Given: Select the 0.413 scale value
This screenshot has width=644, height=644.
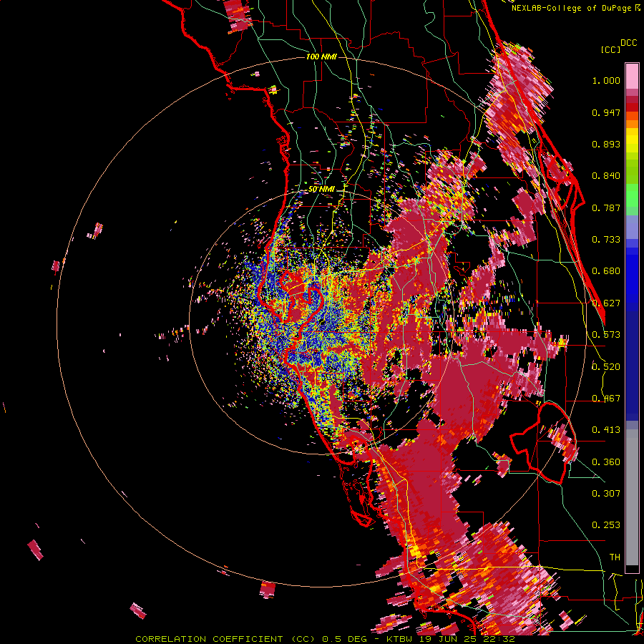Looking at the screenshot, I should (x=606, y=430).
